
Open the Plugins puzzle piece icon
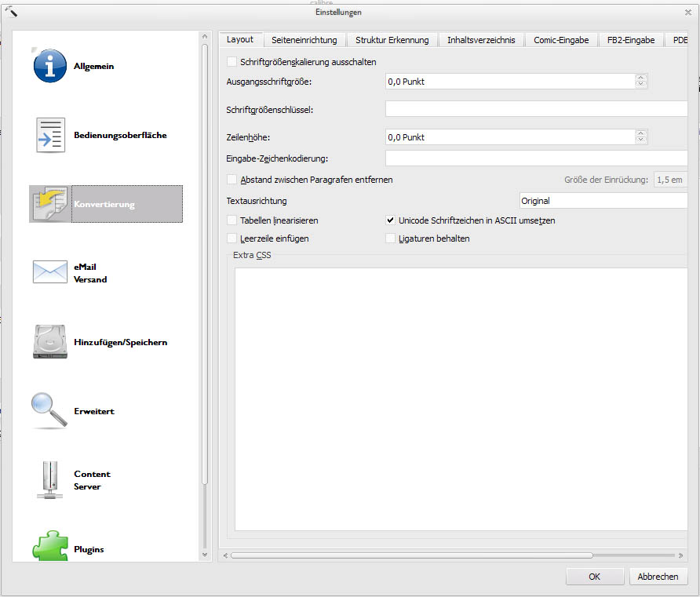50,546
